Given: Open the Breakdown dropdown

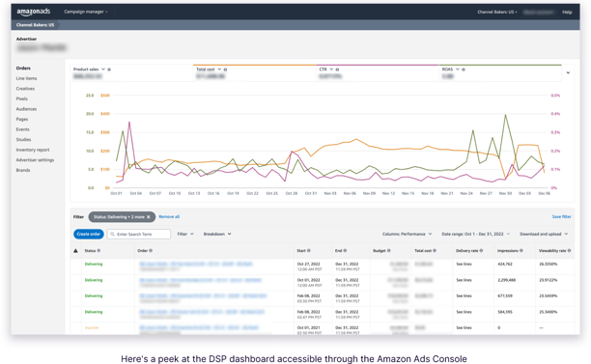Looking at the screenshot, I should (217, 234).
